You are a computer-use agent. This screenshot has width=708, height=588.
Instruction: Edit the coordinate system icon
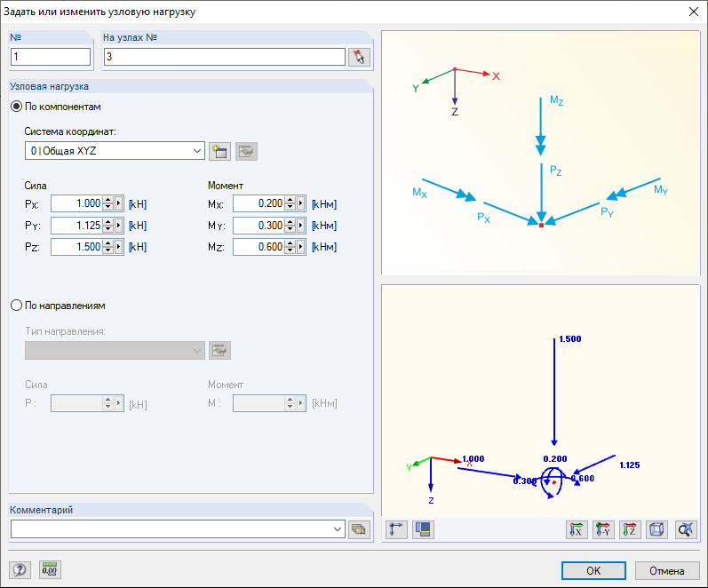246,151
